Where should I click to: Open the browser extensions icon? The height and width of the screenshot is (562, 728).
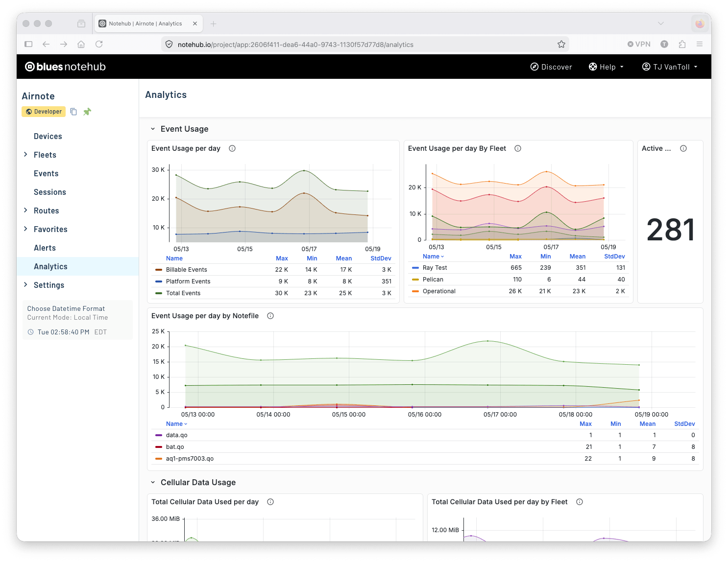click(x=682, y=44)
